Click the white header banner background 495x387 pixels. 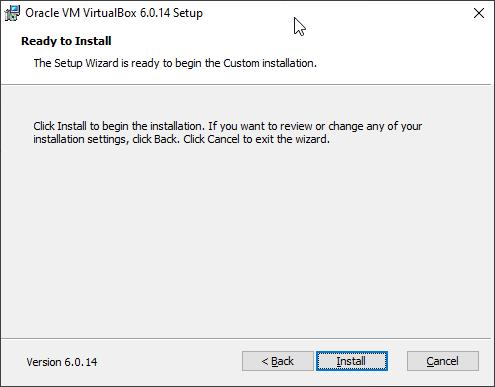tap(400, 50)
